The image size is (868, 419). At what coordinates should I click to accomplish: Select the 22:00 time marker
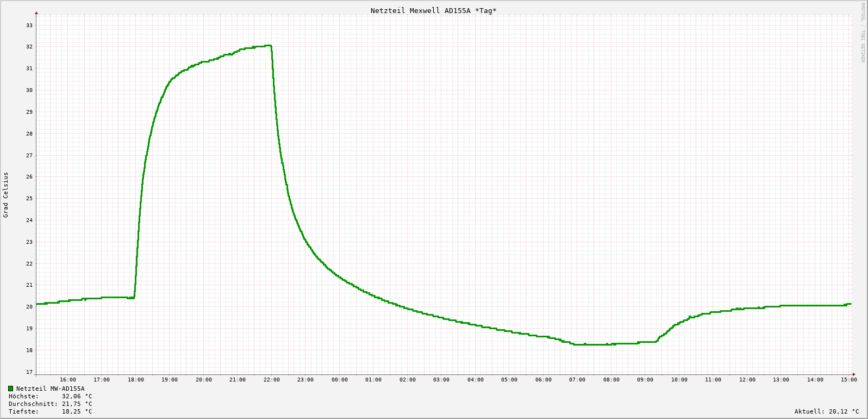(x=272, y=380)
